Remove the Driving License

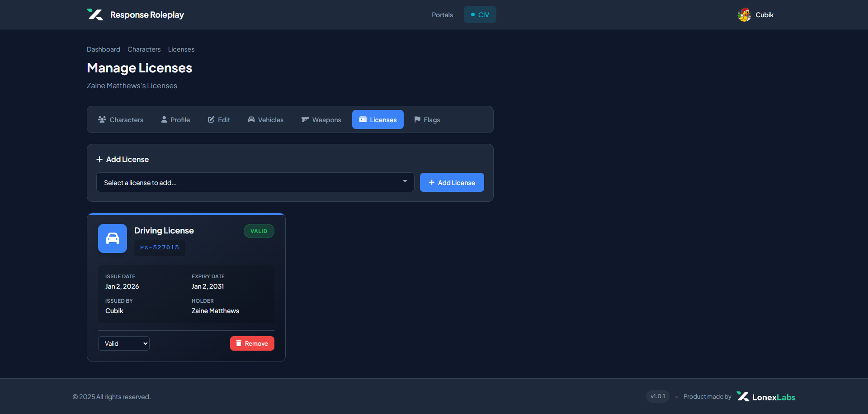coord(252,343)
